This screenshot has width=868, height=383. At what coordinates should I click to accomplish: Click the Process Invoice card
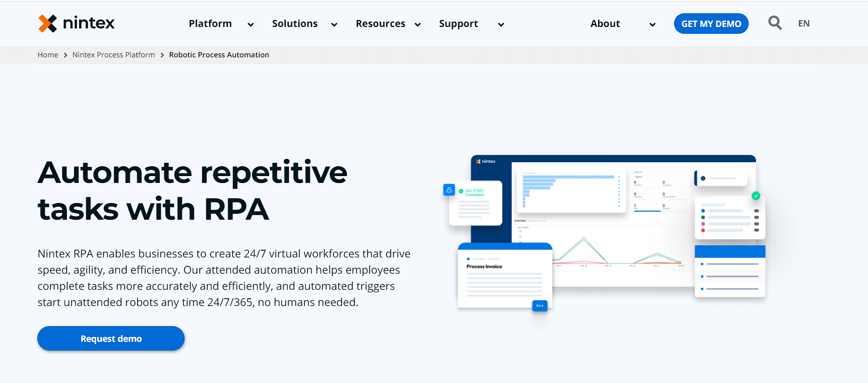click(505, 276)
